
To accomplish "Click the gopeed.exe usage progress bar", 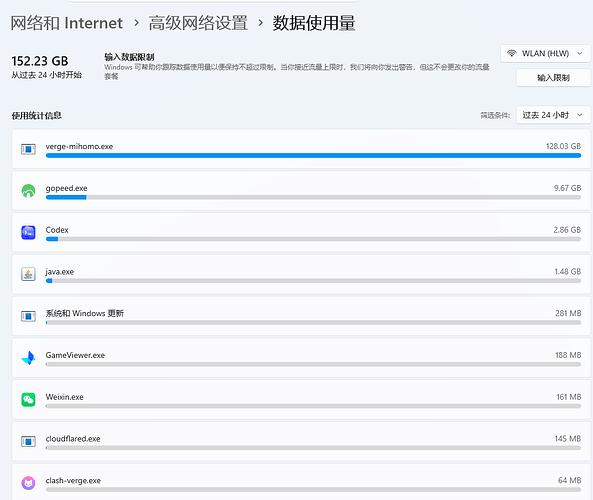I will point(313,197).
